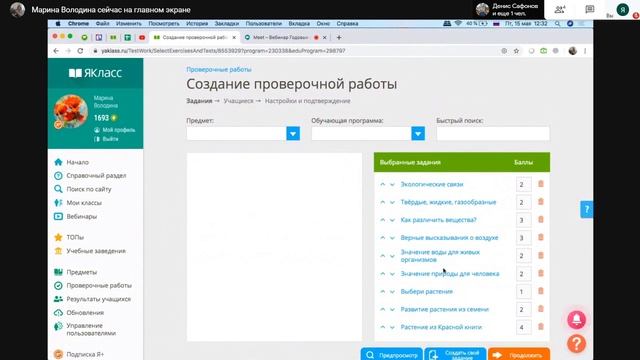The image size is (640, 360).
Task: Move Как различить вещества? task down
Action: click(x=392, y=220)
